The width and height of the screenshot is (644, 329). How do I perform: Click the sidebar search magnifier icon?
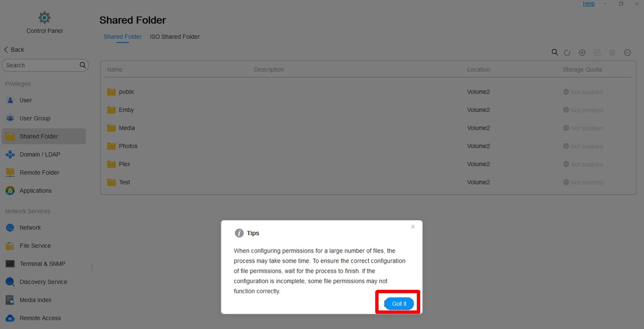[83, 65]
